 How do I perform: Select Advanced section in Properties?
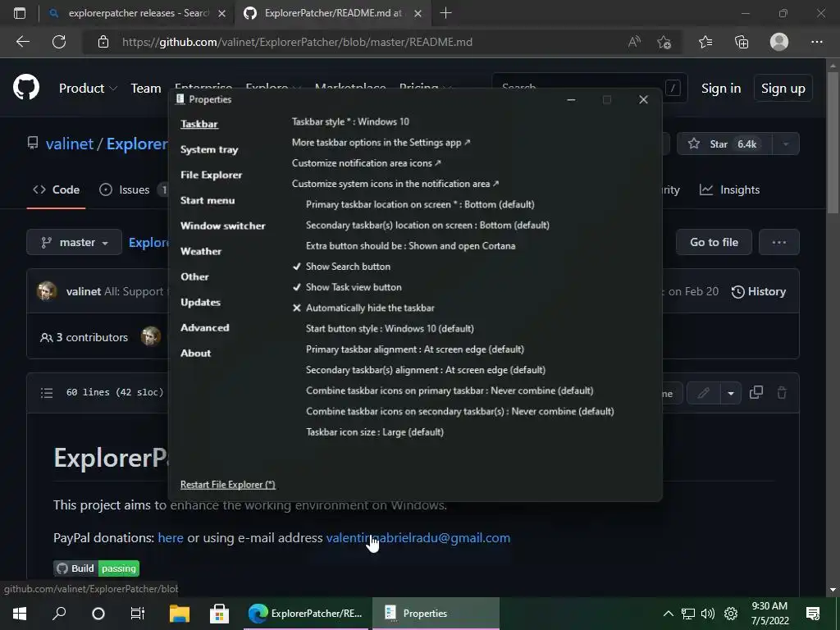click(x=204, y=327)
